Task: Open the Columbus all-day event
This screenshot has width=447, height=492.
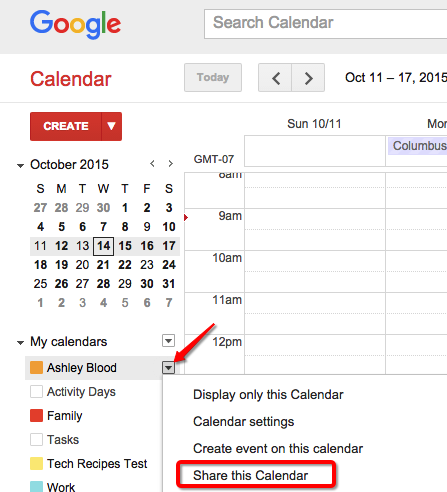Action: pos(417,146)
